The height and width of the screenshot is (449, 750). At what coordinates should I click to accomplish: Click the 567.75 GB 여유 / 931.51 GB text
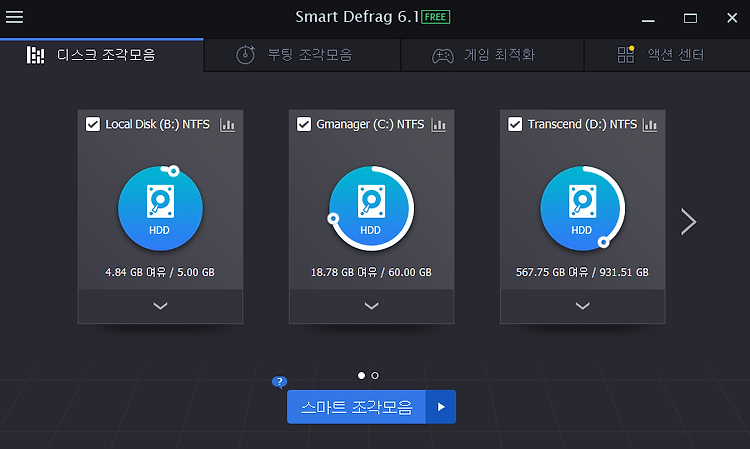coord(582,272)
